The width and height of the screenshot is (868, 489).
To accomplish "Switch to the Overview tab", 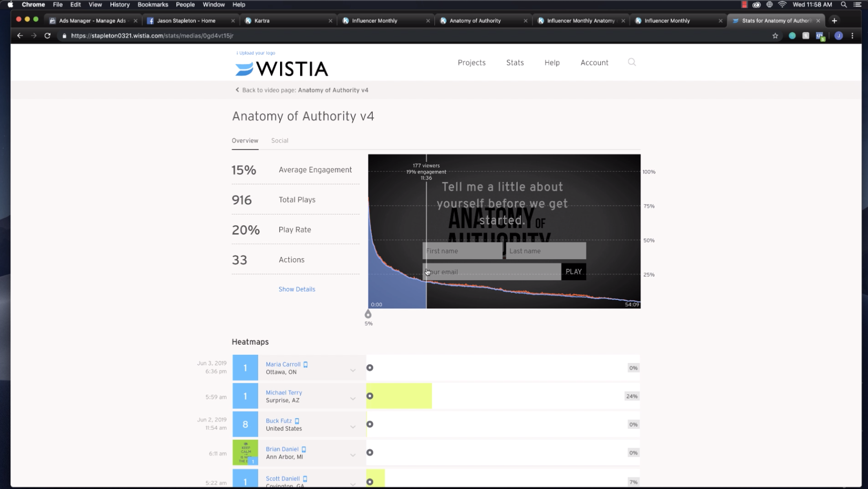I will [245, 140].
